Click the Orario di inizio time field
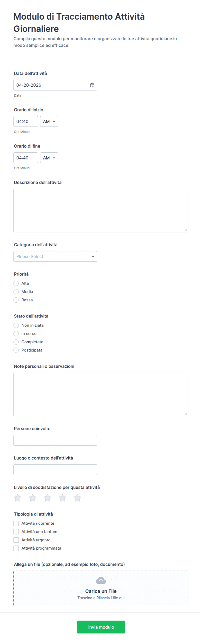This screenshot has height=644, width=200. coord(26,122)
